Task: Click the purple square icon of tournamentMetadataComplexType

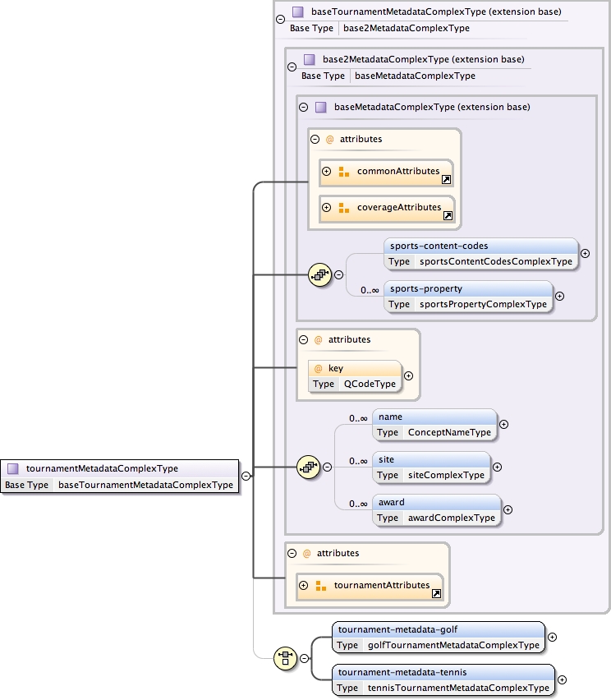Action: pyautogui.click(x=13, y=468)
